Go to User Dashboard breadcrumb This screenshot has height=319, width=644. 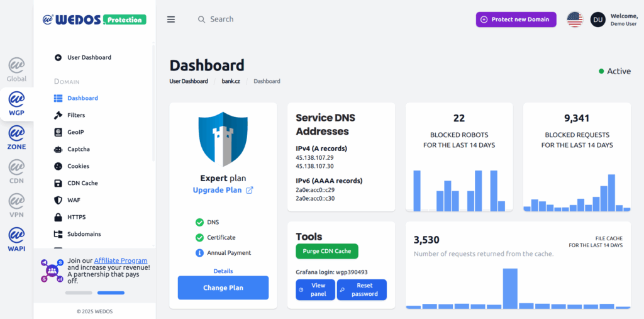coord(189,81)
